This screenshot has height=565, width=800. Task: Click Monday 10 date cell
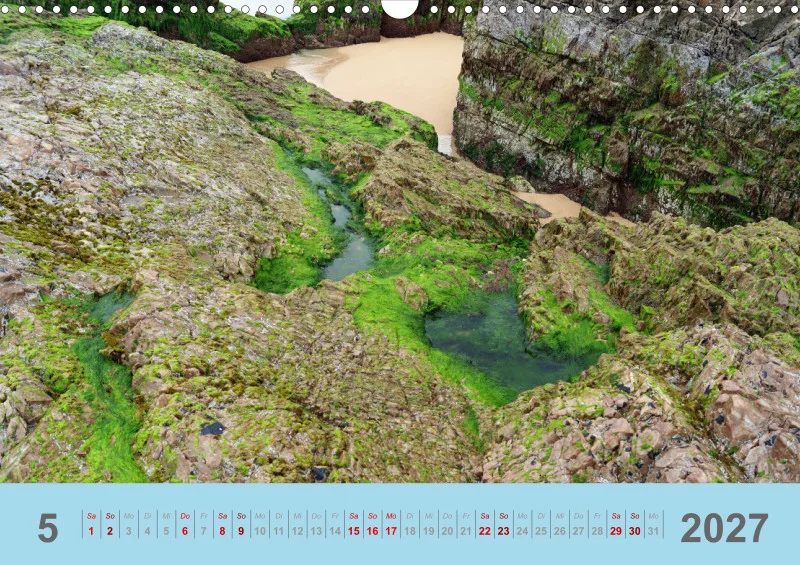(260, 524)
